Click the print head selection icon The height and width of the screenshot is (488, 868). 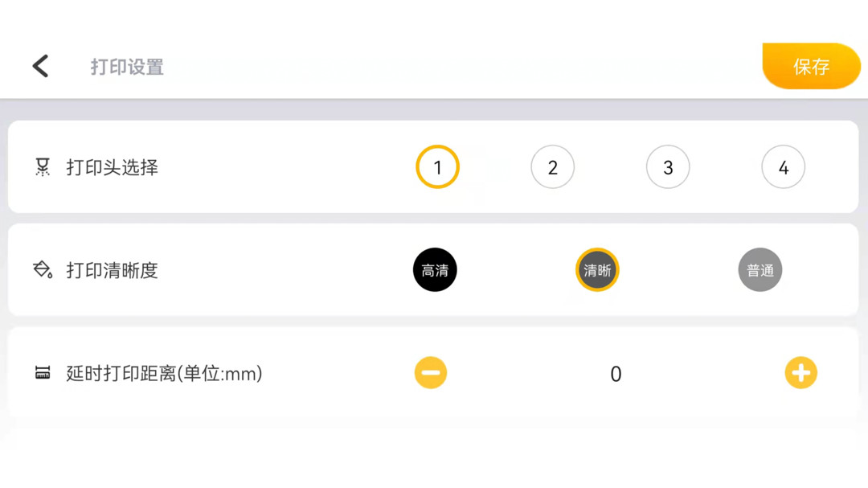click(43, 167)
